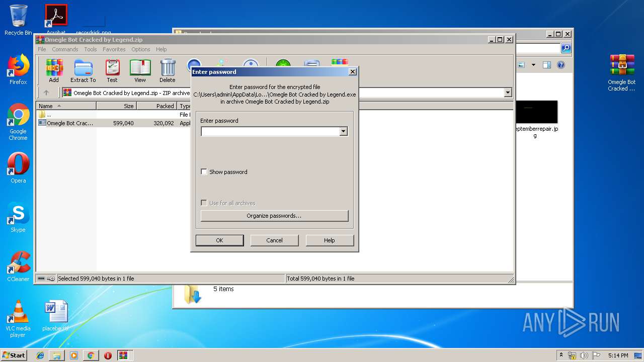Open the Favorites menu
The image size is (644, 362).
tap(114, 49)
